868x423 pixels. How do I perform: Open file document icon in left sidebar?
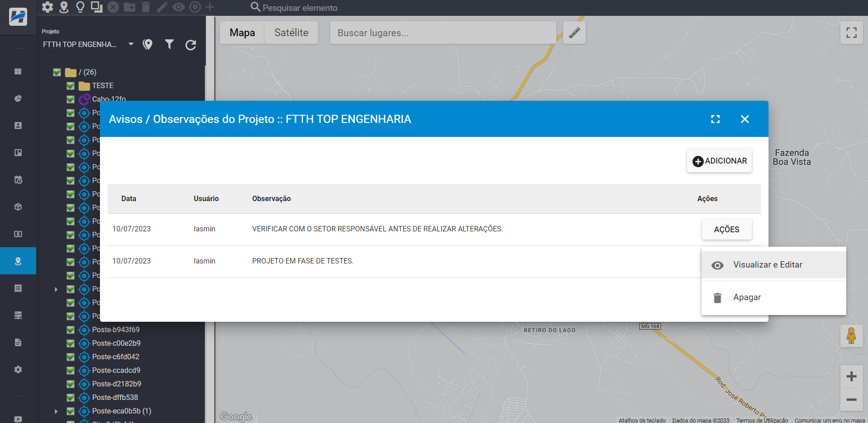point(18,343)
